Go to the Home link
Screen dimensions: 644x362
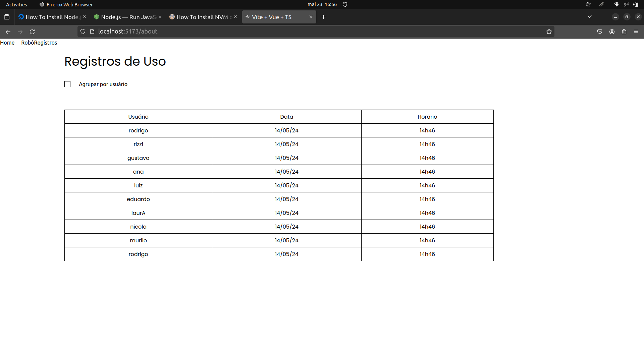[7, 43]
